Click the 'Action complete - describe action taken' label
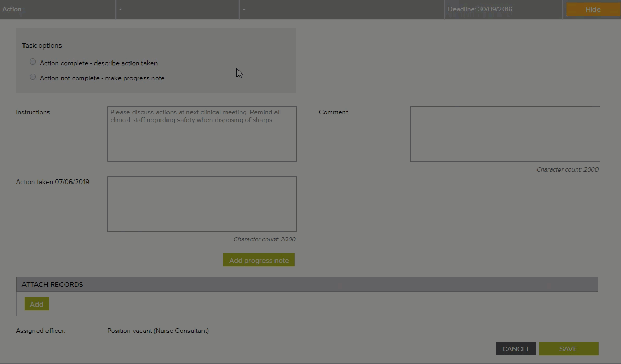 99,63
